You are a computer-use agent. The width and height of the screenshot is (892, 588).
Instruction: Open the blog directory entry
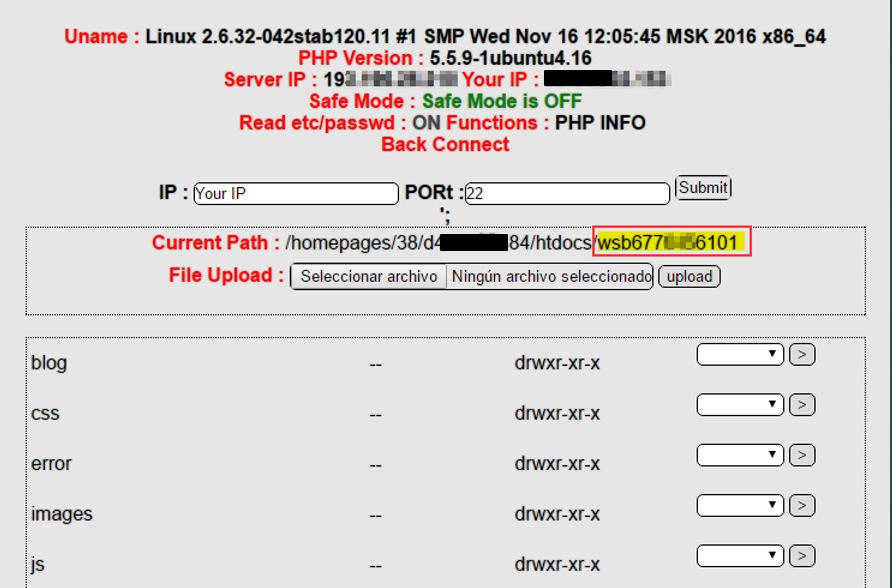point(49,363)
